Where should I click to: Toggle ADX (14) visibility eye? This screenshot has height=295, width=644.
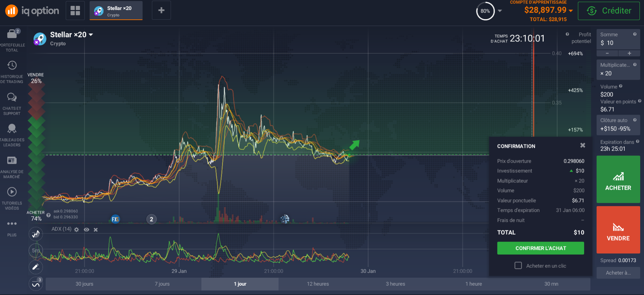click(86, 230)
